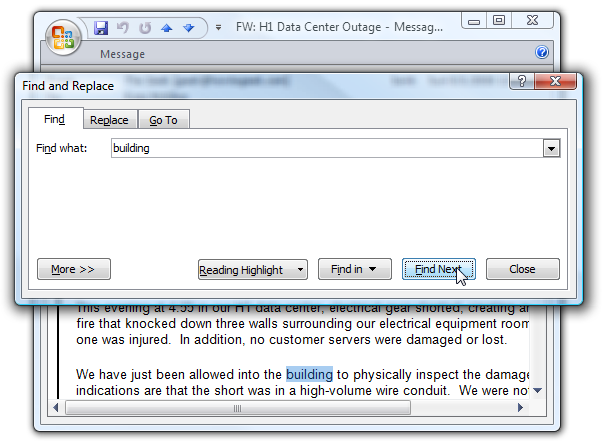Save message with the floppy disk icon
Screen dimensions: 602x445
point(101,28)
